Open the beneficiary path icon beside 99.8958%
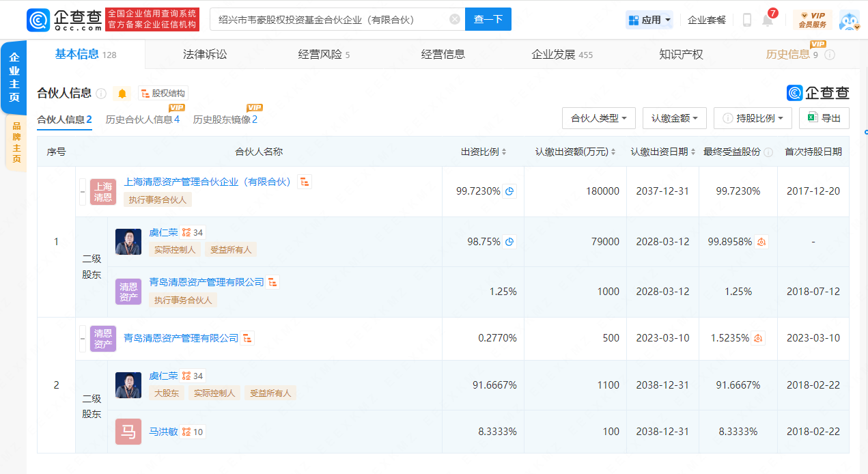The image size is (868, 474). coord(761,242)
